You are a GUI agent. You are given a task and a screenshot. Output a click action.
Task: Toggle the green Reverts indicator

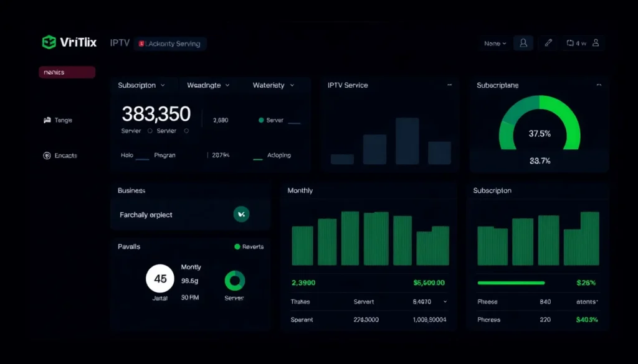click(237, 247)
